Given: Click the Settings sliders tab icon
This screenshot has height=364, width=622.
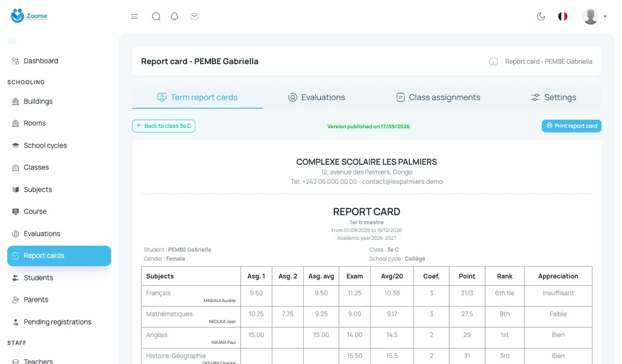Looking at the screenshot, I should 536,97.
